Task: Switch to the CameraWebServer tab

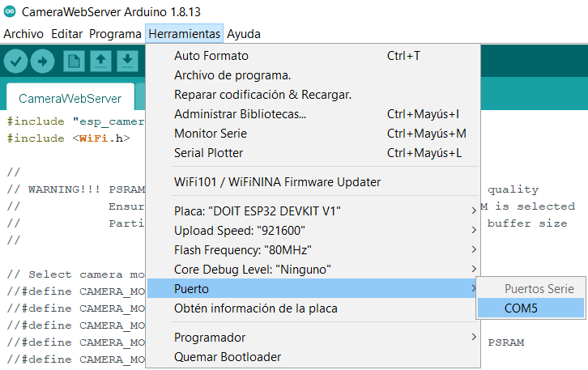Action: [70, 99]
